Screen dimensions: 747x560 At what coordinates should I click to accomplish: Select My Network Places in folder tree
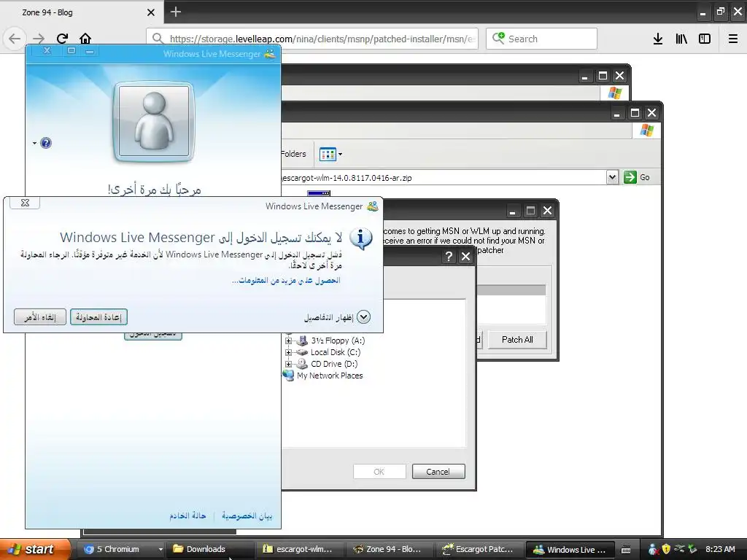[330, 376]
